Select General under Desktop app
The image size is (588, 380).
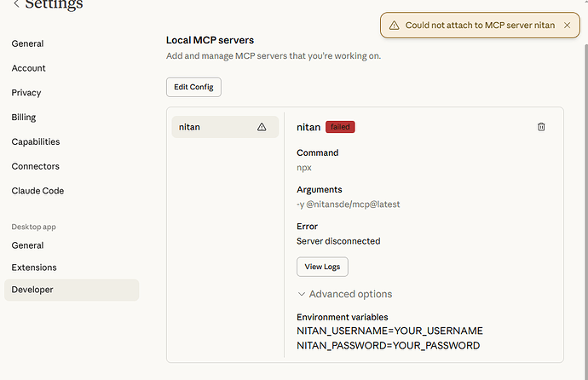(x=27, y=245)
